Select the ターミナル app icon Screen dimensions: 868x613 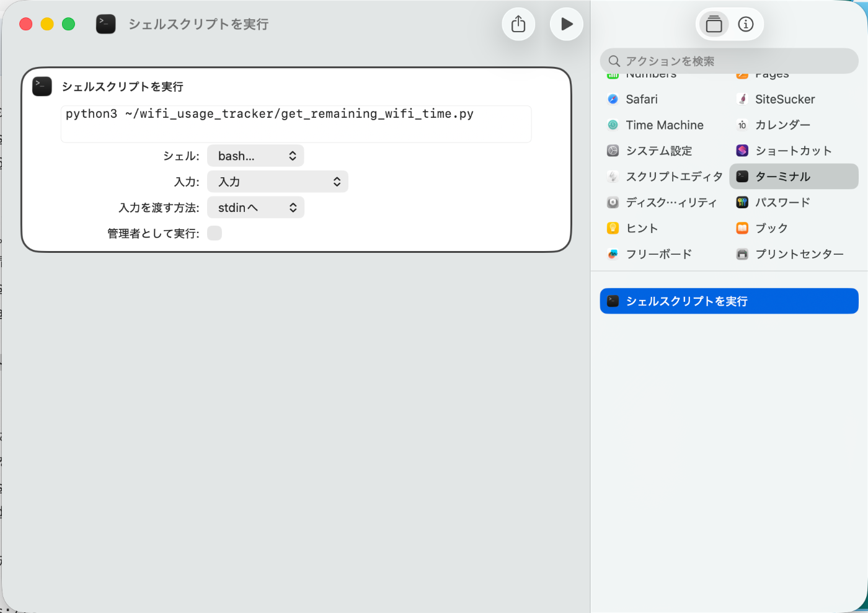[742, 177]
